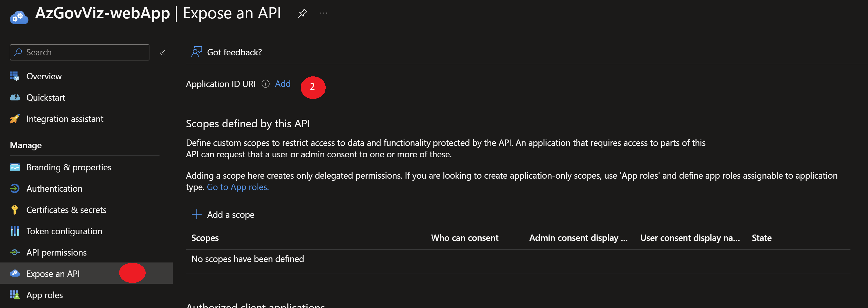This screenshot has width=868, height=308.
Task: Click the Authentication arrow icon
Action: pyautogui.click(x=15, y=188)
